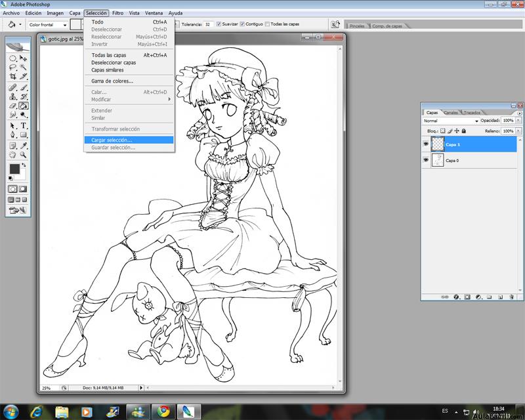Screen dimensions: 525x420
Task: Toggle lock position in Capas panel
Action: click(x=457, y=131)
